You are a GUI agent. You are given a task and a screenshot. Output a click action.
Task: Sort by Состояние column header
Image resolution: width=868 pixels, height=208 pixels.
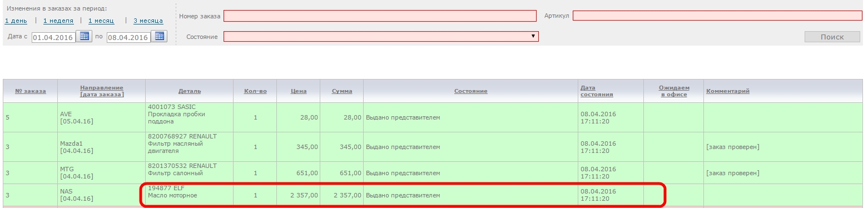[470, 91]
